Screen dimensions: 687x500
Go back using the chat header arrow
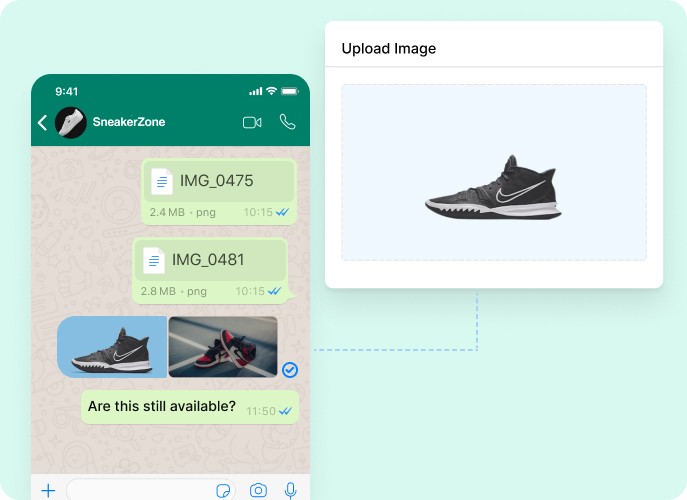pyautogui.click(x=42, y=123)
